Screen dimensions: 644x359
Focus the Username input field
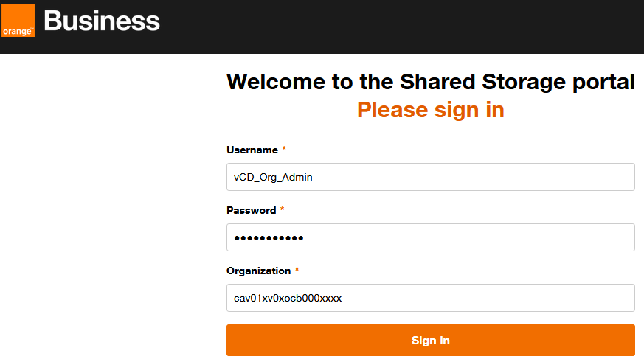[430, 177]
